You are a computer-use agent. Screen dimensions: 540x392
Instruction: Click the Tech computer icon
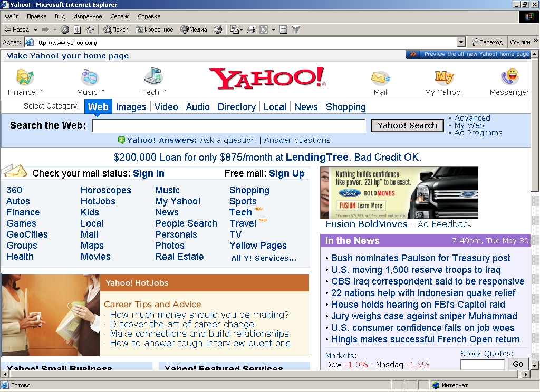(153, 76)
